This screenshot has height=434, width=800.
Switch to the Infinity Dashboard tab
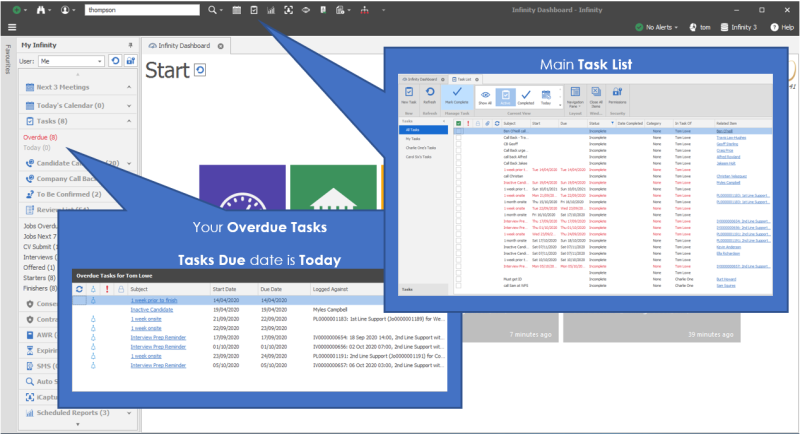point(181,46)
